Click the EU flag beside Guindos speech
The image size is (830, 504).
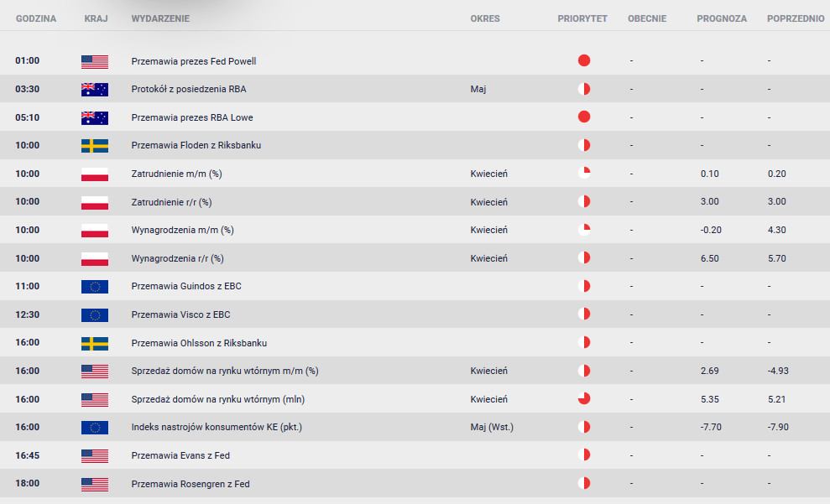pos(95,287)
